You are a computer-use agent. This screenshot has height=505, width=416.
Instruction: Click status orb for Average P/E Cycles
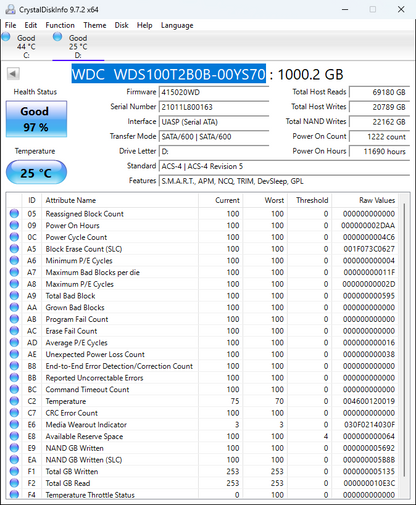[x=14, y=342]
